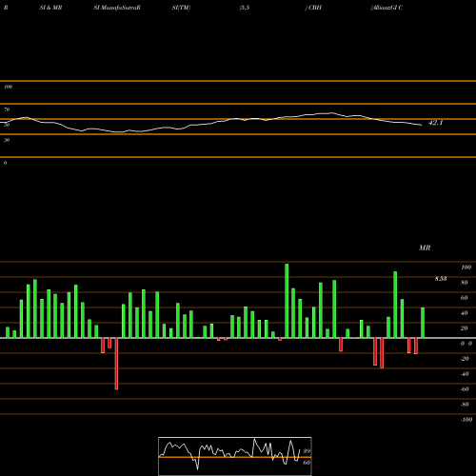Click the last green bar in MR histogram
Screen dimensions: 476x476
coord(423,323)
